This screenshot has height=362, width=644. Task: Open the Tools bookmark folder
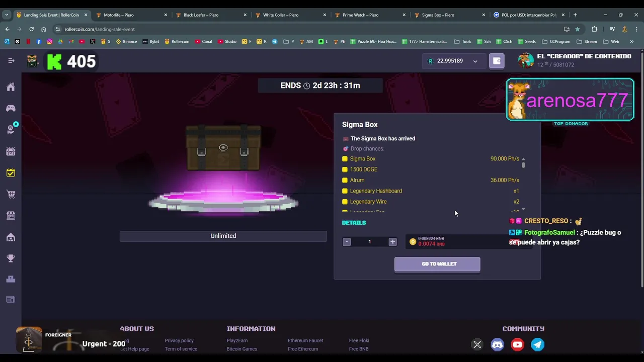pos(462,41)
